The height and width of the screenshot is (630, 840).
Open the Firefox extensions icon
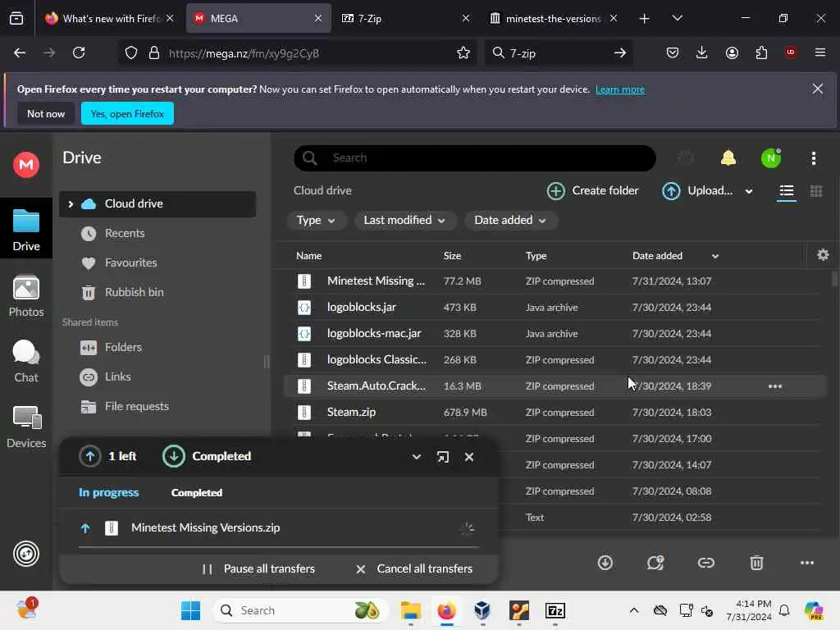761,52
